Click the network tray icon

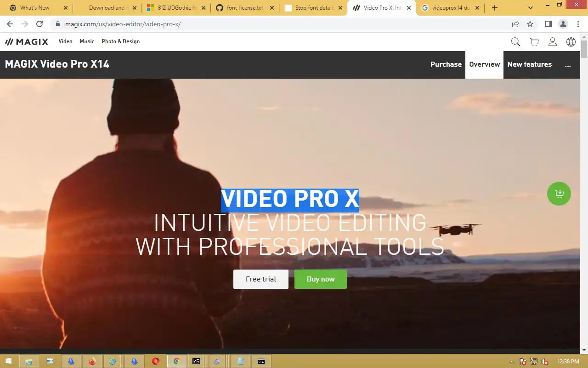533,362
